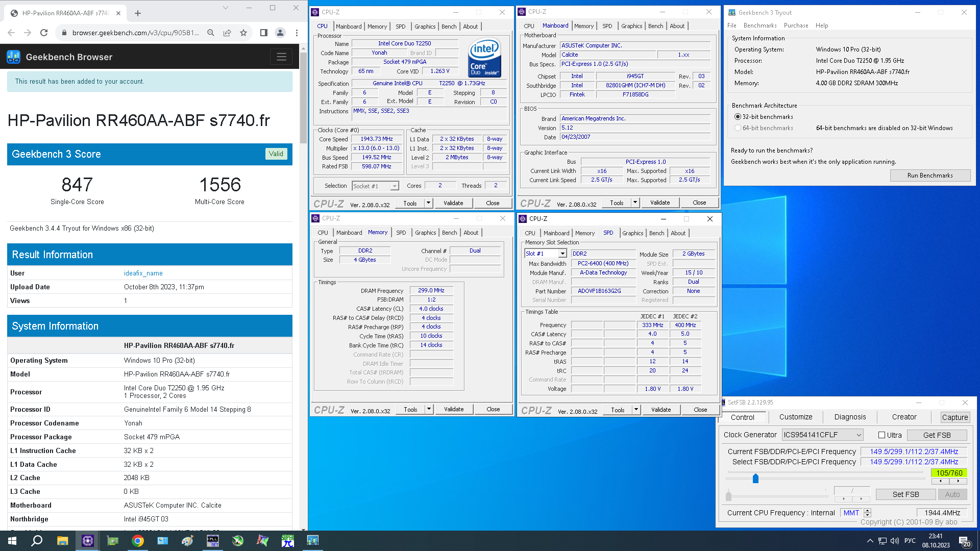Go back in the Chrome browser
980x551 pixels.
(x=11, y=33)
